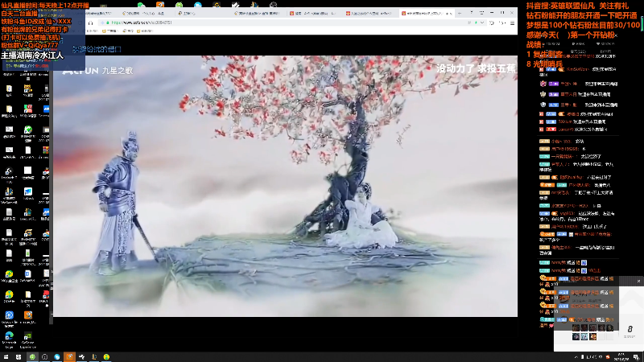This screenshot has height=362, width=644.
Task: Click the taskbar clock
Action: point(621,357)
